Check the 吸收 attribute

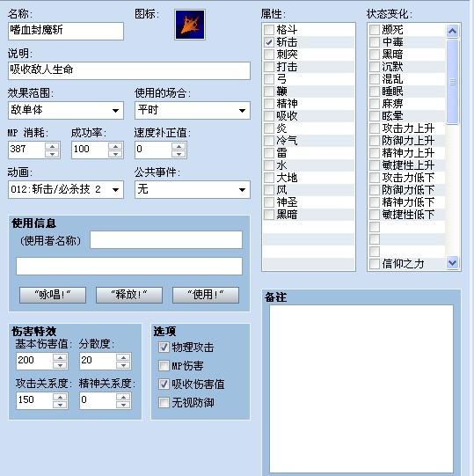(x=269, y=116)
